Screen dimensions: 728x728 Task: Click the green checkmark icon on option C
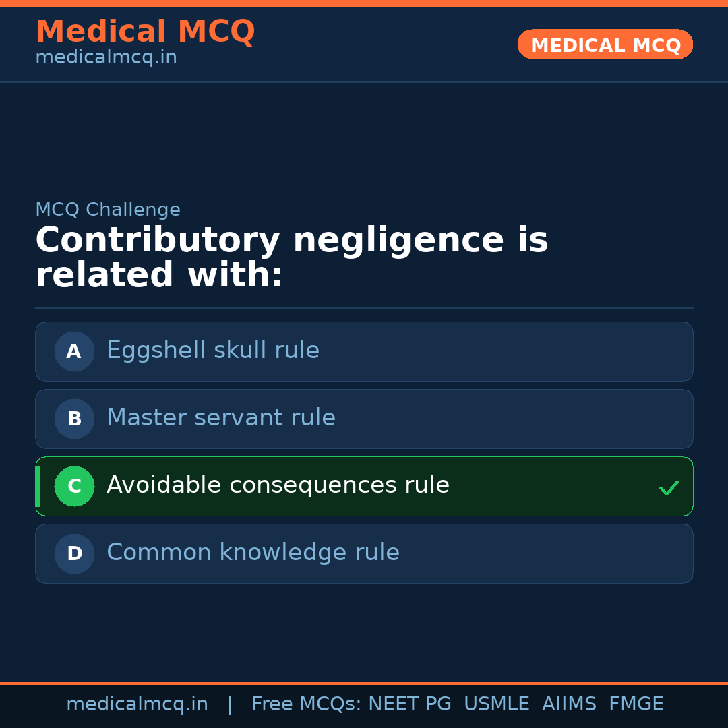coord(669,486)
